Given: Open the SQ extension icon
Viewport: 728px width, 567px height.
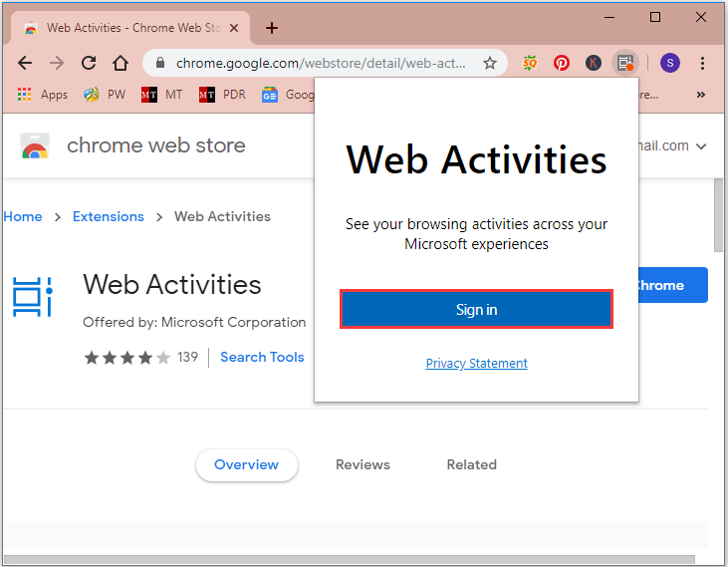Looking at the screenshot, I should [530, 63].
